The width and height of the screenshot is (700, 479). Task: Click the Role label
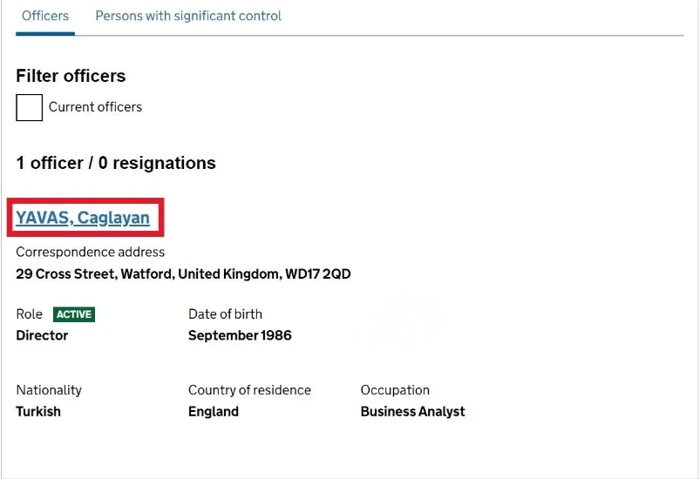point(29,314)
